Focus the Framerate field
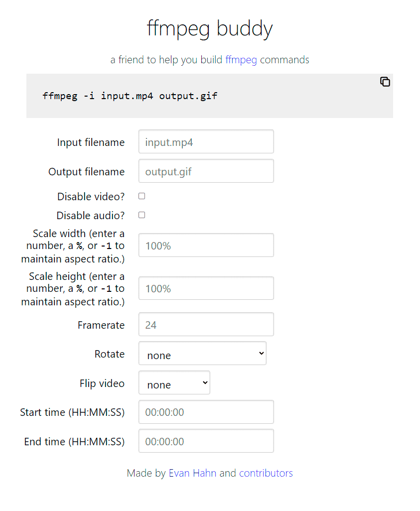Screen dimensions: 420x511 (x=206, y=324)
